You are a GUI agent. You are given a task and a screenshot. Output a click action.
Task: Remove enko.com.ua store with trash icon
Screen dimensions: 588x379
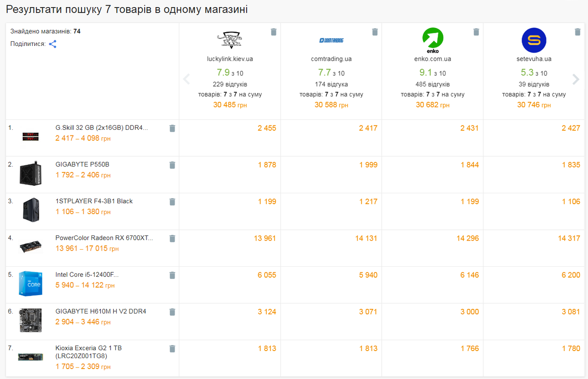476,32
